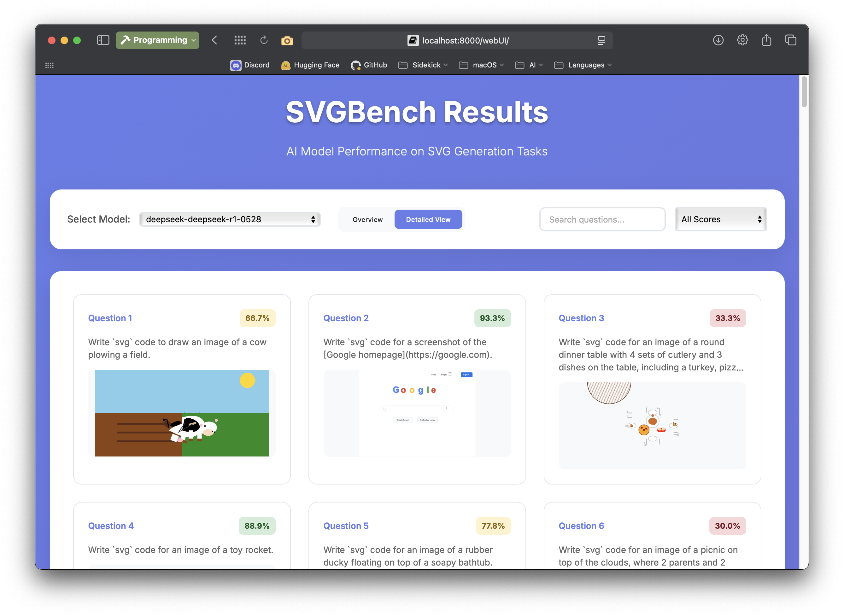The height and width of the screenshot is (616, 844).
Task: Open the Hugging Face bookmark
Action: click(310, 65)
